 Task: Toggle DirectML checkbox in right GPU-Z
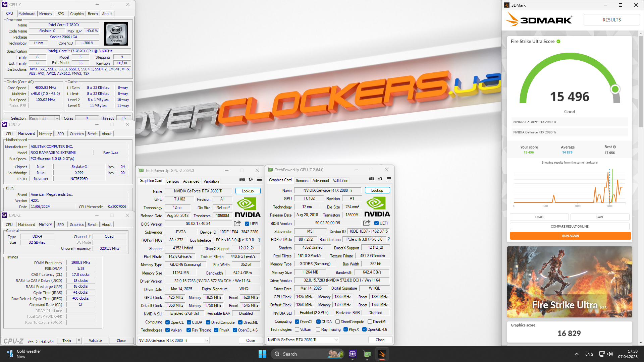point(370,322)
